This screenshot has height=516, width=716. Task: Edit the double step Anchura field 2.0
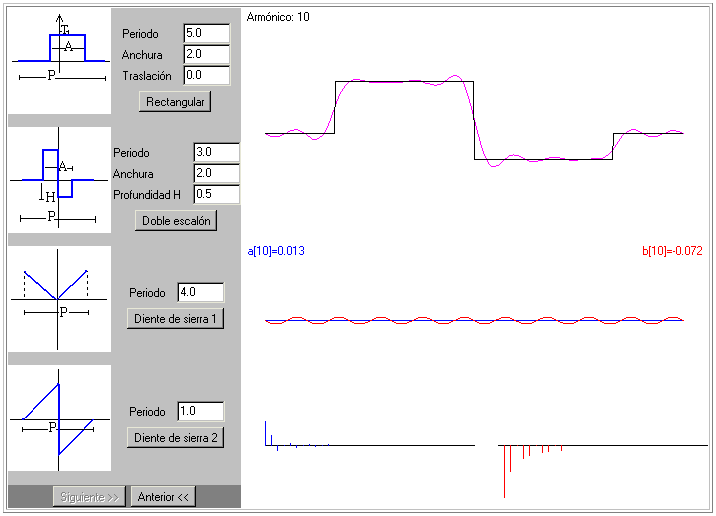click(x=217, y=173)
